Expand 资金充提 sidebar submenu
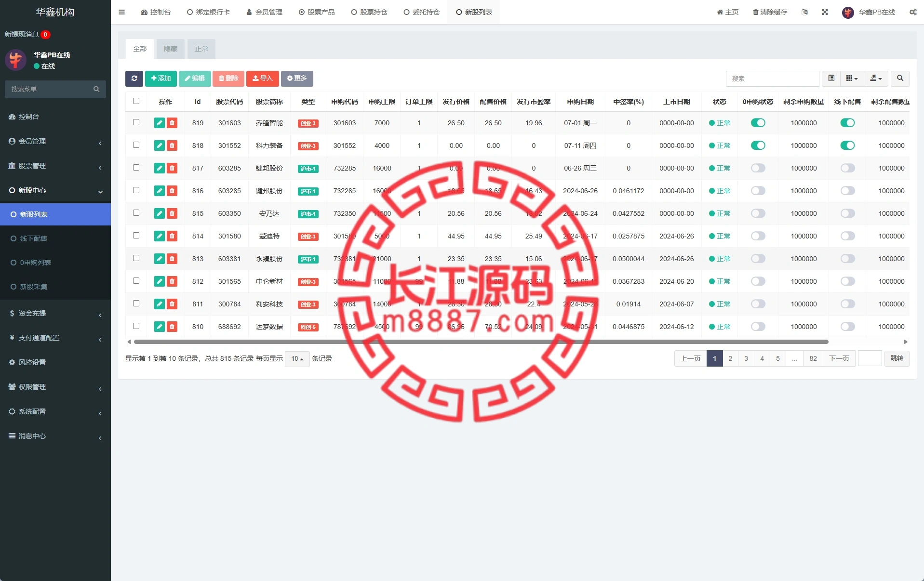This screenshot has width=924, height=581. point(55,313)
